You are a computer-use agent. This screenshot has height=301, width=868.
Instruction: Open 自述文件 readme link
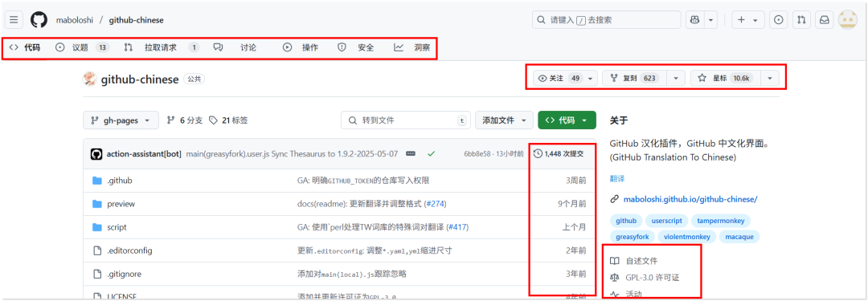tap(634, 261)
